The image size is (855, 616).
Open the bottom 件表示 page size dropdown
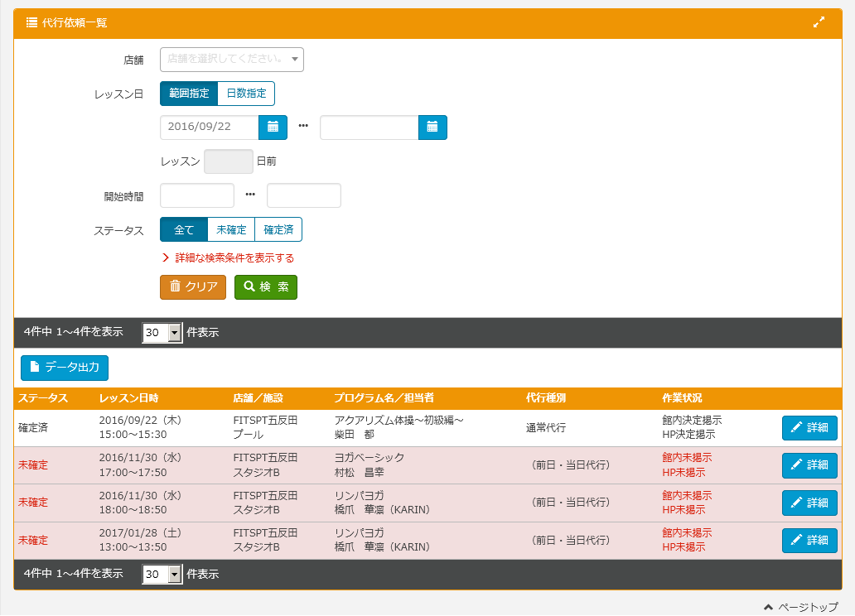click(x=162, y=575)
